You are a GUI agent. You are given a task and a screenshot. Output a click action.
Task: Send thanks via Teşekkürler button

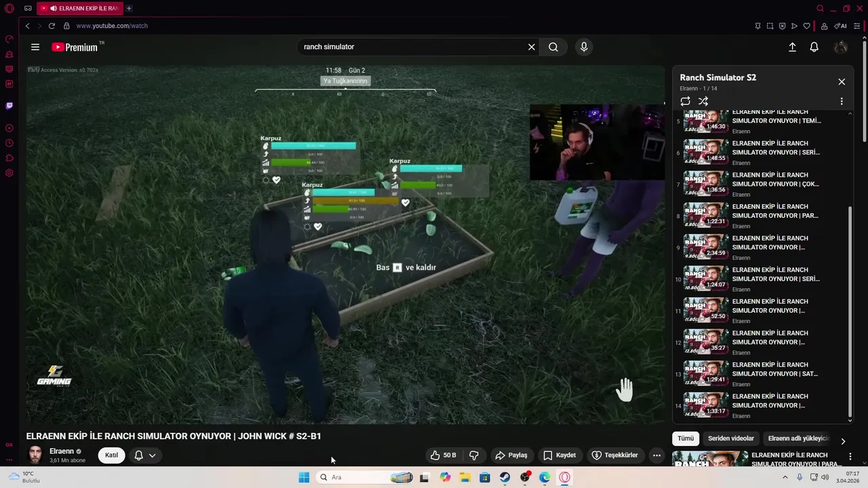614,455
